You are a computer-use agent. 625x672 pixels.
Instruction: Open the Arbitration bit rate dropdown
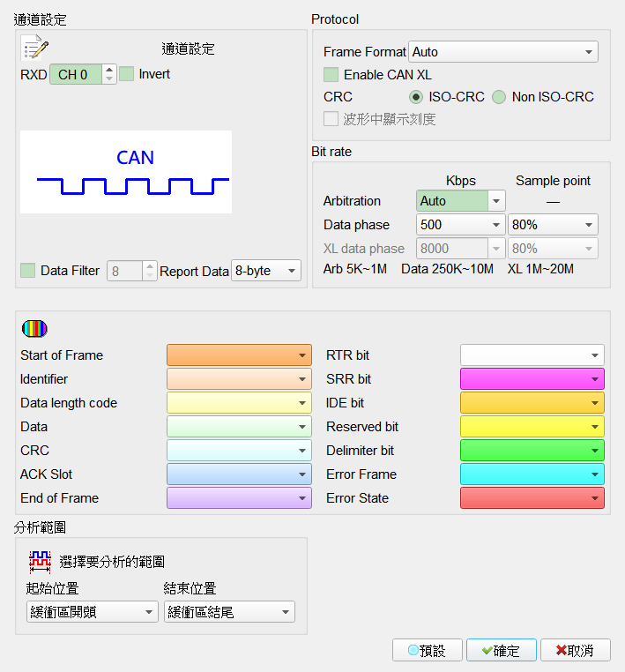point(461,200)
